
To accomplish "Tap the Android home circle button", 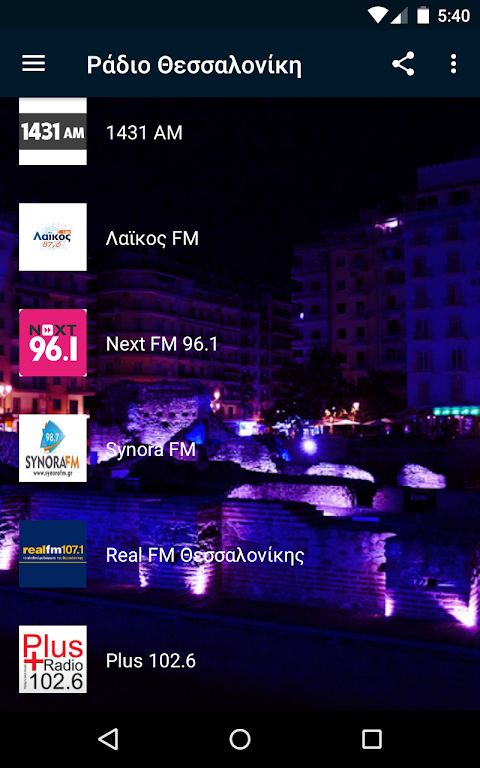I will click(240, 739).
